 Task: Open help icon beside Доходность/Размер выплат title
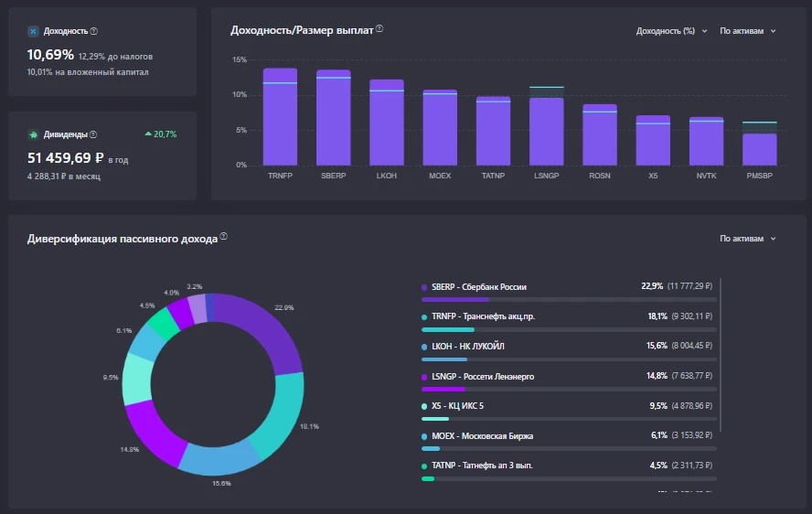click(379, 28)
